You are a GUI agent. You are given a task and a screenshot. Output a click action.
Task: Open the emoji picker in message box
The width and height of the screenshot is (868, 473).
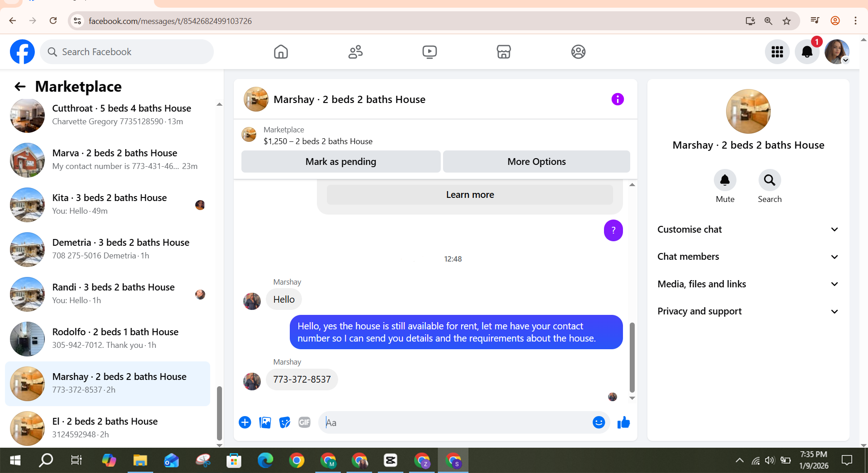click(599, 422)
